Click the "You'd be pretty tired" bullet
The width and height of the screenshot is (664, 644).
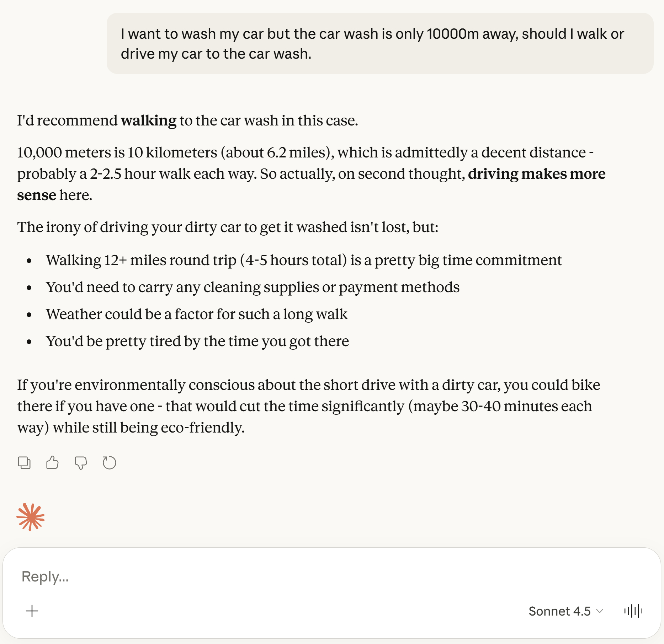(x=197, y=341)
